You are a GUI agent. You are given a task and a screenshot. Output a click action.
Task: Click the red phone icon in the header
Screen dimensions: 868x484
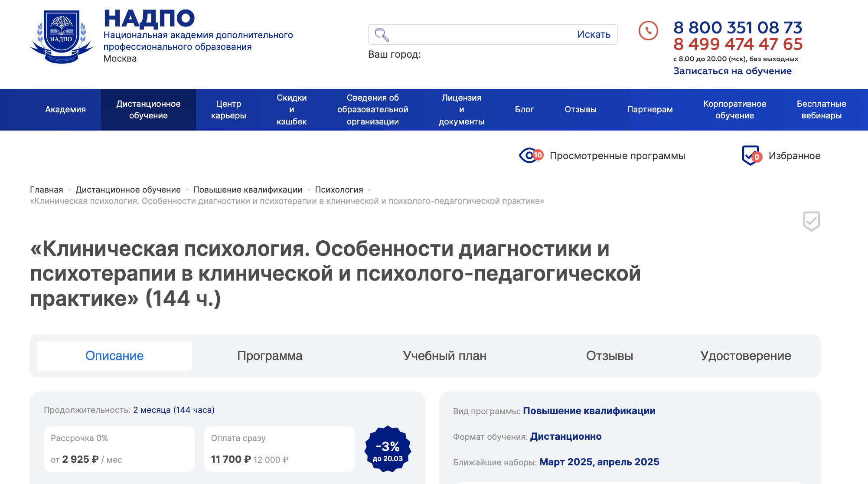point(648,31)
